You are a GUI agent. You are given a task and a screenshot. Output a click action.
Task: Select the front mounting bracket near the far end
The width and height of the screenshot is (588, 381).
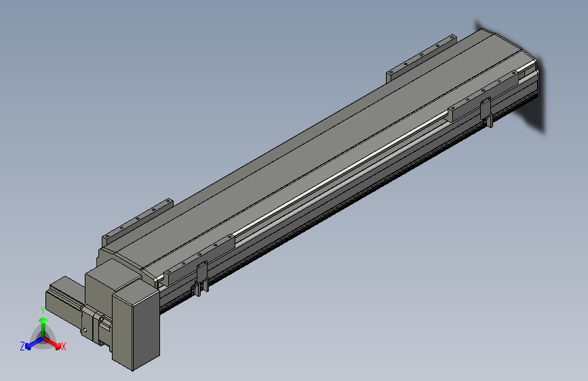(484, 96)
